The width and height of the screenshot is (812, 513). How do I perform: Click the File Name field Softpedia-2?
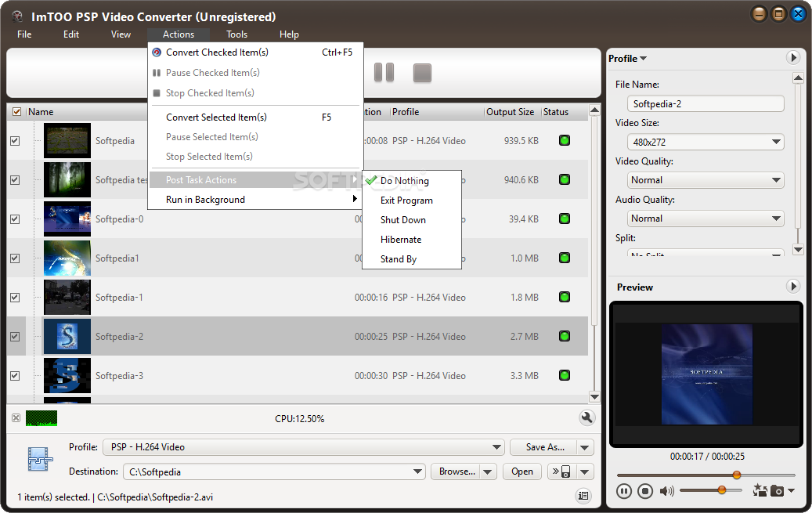coord(706,103)
